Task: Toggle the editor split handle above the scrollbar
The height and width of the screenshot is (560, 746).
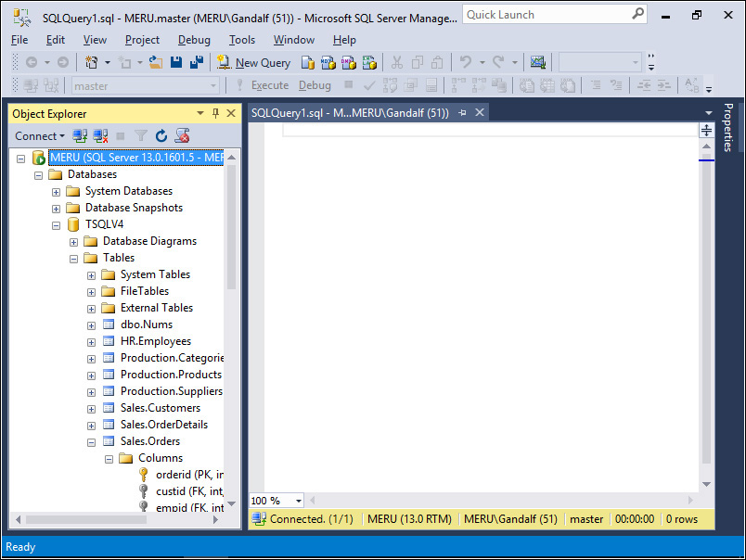Action: [707, 130]
